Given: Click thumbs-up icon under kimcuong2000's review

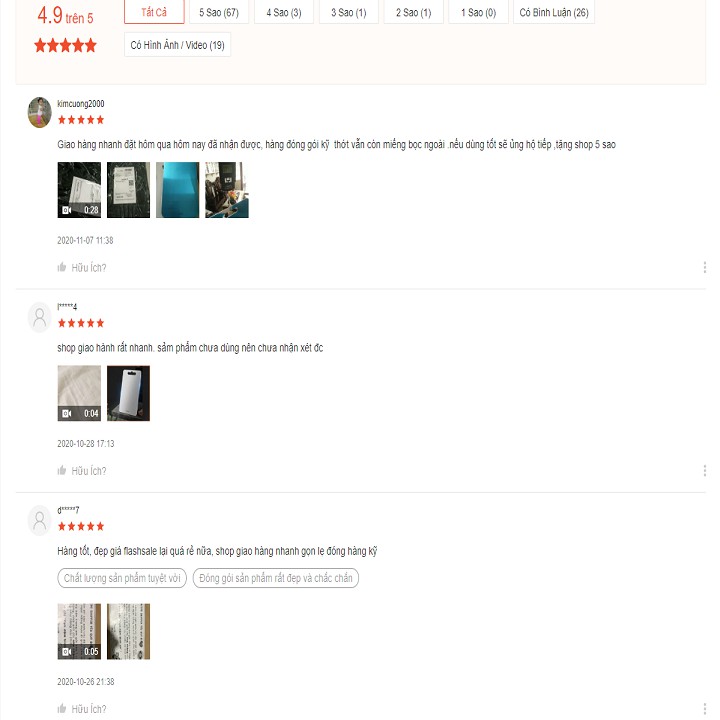Looking at the screenshot, I should click(62, 267).
